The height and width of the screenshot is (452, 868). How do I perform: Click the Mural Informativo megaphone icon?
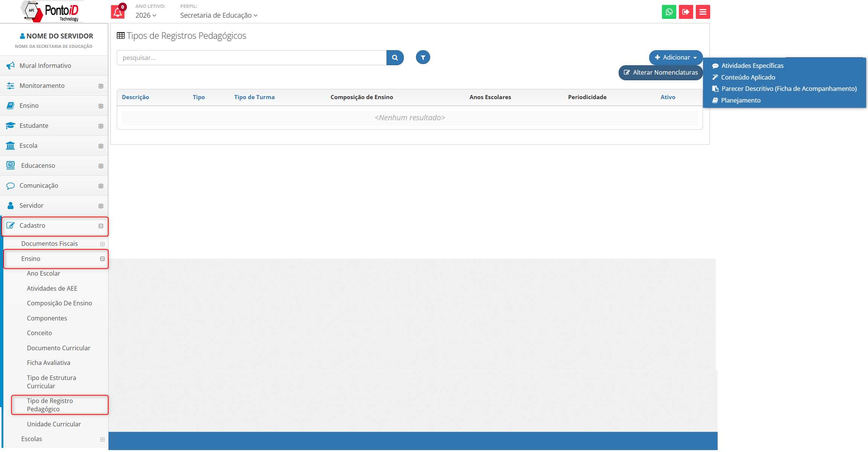point(11,66)
